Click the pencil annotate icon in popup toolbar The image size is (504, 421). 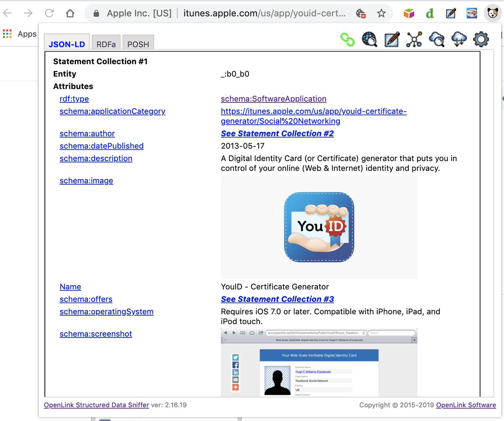[x=392, y=39]
